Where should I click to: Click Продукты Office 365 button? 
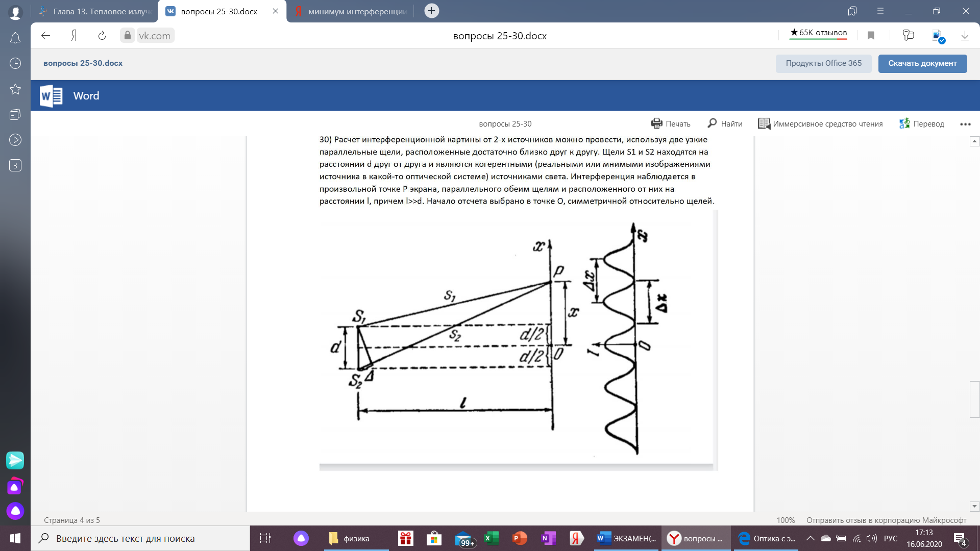pyautogui.click(x=823, y=63)
